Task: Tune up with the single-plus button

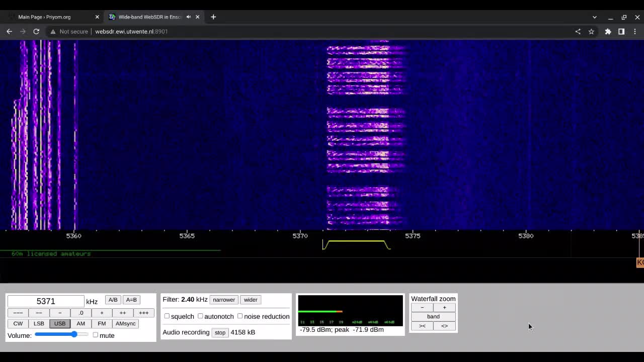Action: coord(102,313)
